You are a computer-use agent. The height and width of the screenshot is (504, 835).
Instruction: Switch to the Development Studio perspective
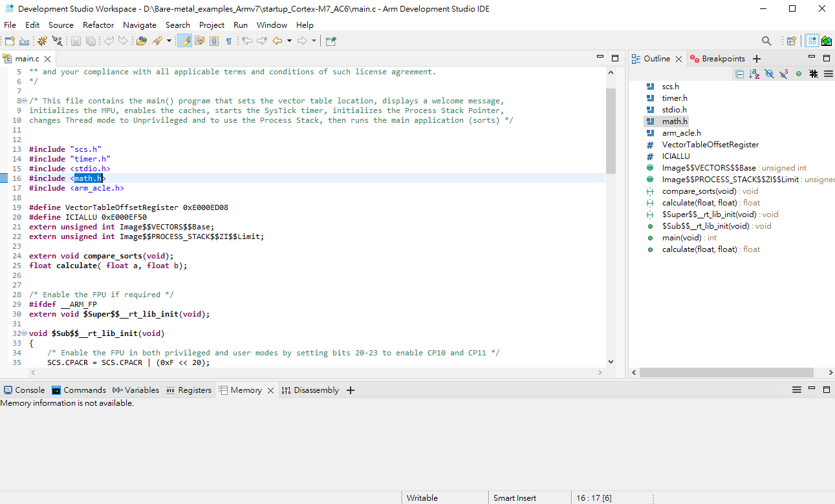(x=812, y=41)
